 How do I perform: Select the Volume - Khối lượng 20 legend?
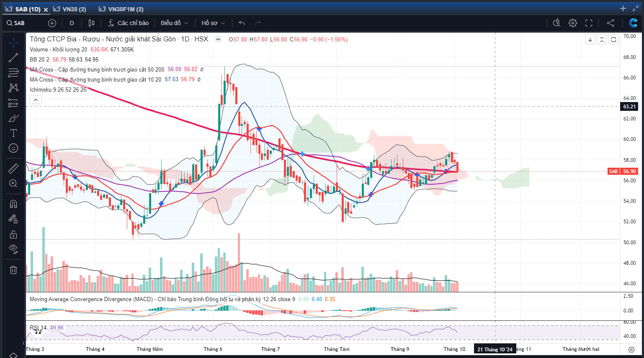pos(59,49)
